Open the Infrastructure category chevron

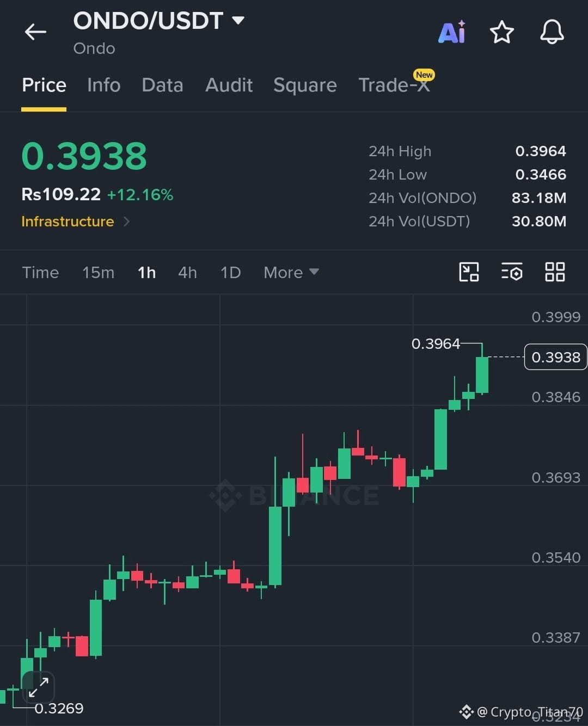click(x=126, y=222)
